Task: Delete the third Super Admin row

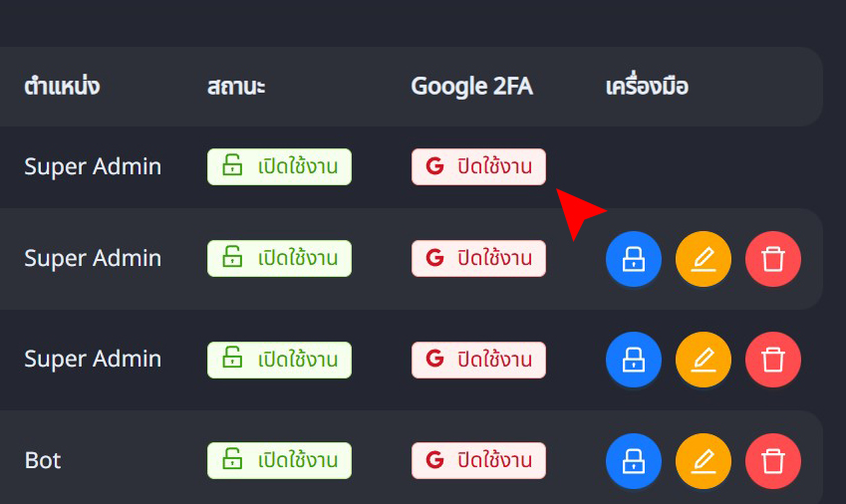Action: (x=772, y=360)
